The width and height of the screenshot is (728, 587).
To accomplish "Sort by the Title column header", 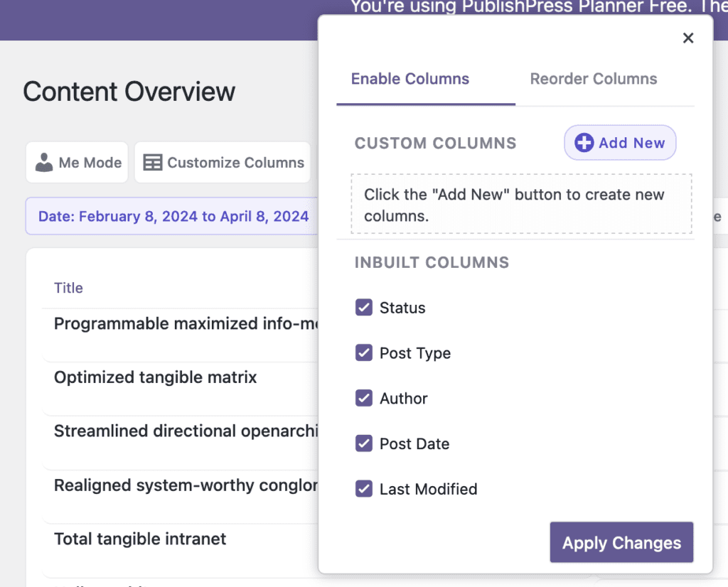I will pyautogui.click(x=68, y=288).
